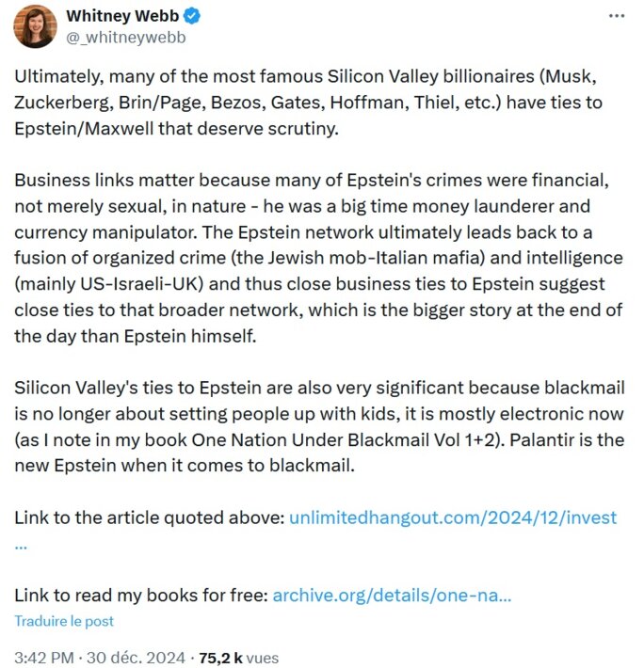This screenshot has height=668, width=644.
Task: Open the three-dot more options menu
Action: pyautogui.click(x=617, y=16)
